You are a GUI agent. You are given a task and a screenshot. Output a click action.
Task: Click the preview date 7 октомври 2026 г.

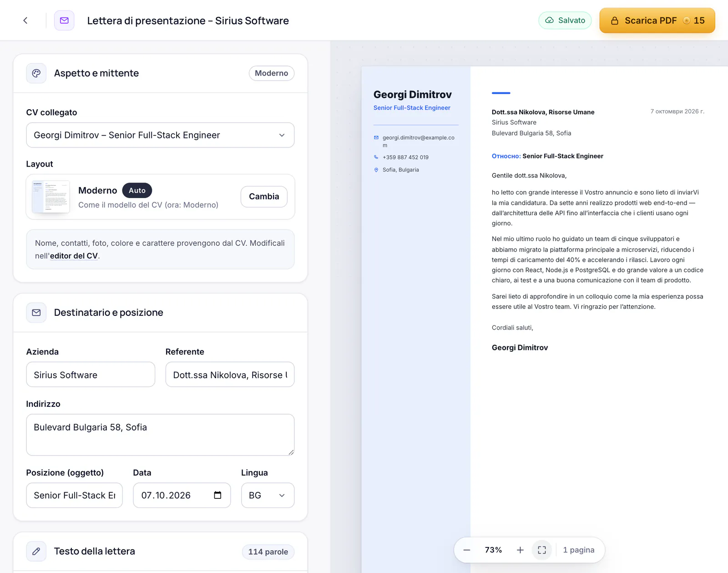click(x=677, y=112)
